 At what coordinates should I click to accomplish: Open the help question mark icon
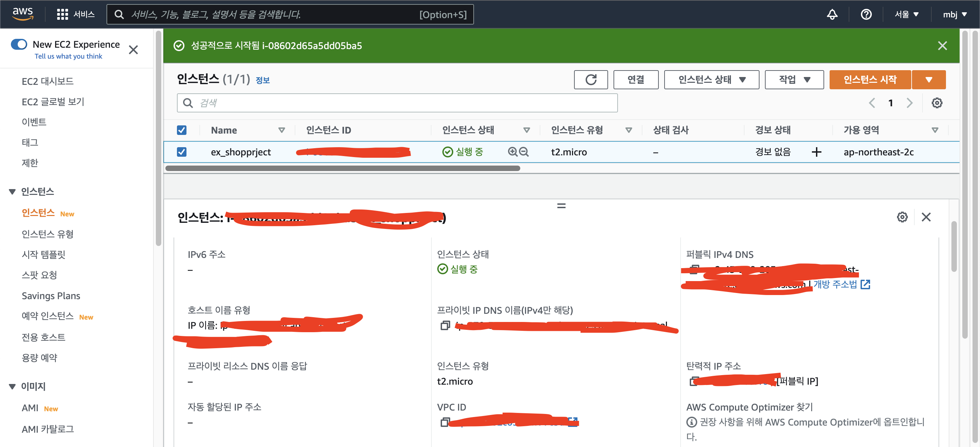866,14
